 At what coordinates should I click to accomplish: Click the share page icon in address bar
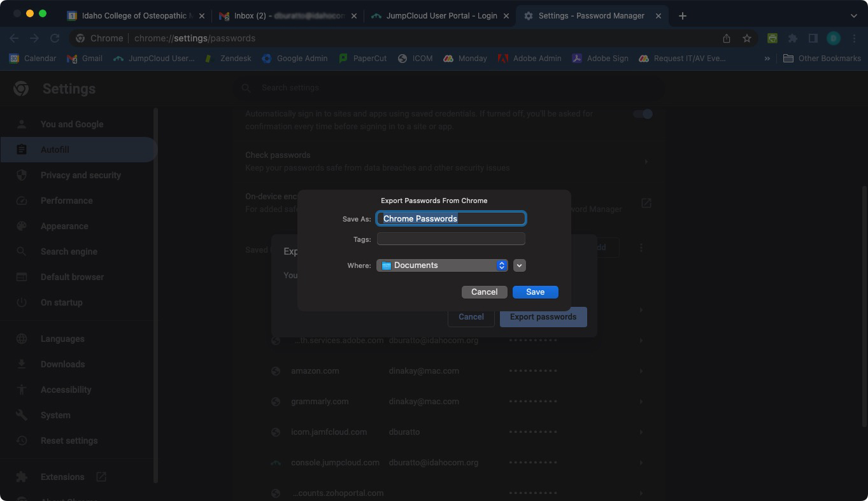(726, 38)
